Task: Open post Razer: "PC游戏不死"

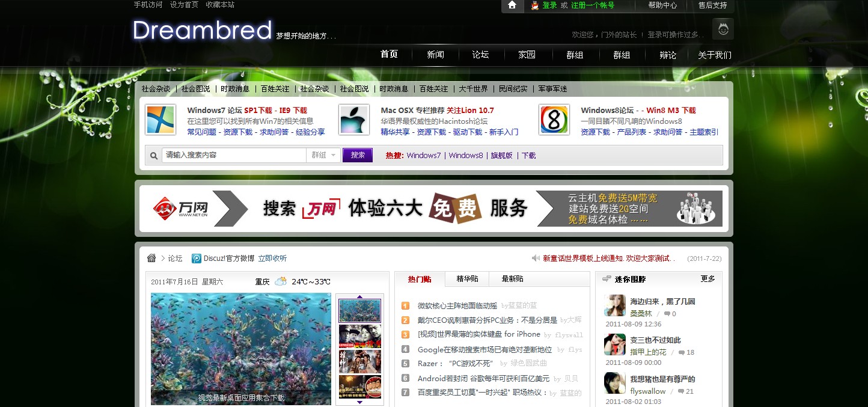Action: point(455,364)
